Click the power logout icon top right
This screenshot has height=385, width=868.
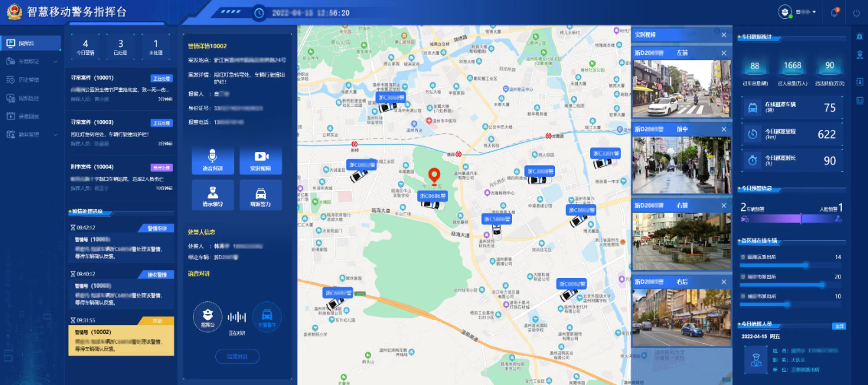coord(856,13)
